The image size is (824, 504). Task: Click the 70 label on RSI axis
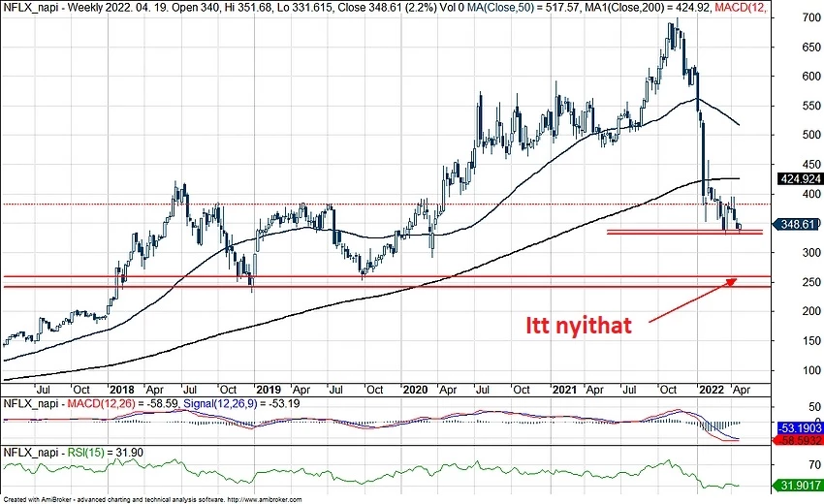pyautogui.click(x=815, y=464)
